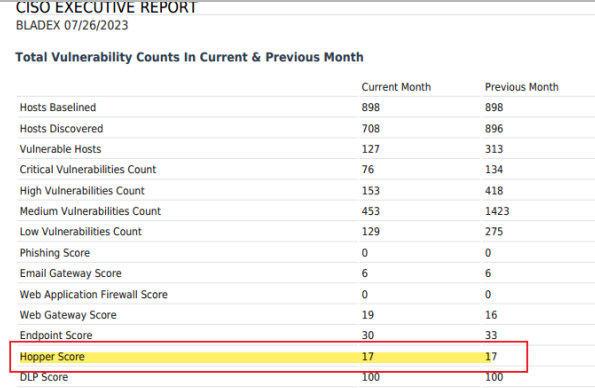
Task: Select the Endpoint Score row label
Action: [56, 335]
